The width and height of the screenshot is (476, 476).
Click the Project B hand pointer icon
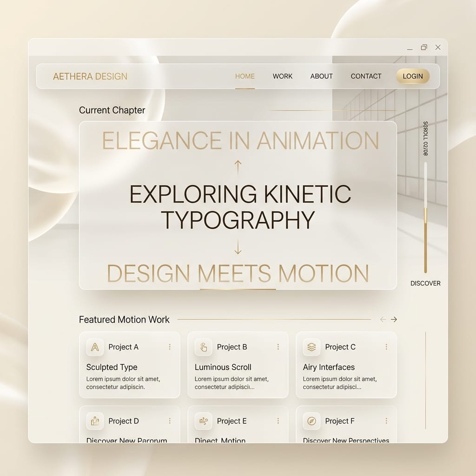pyautogui.click(x=203, y=347)
